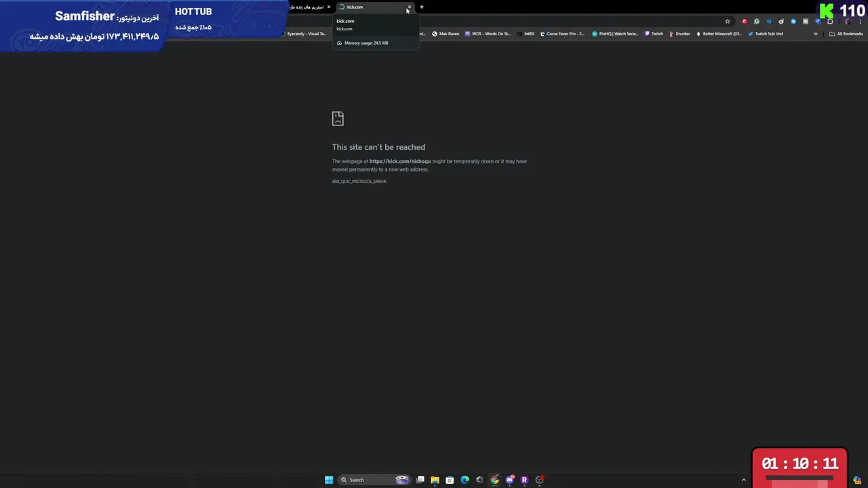Viewport: 868px width, 488px height.
Task: Open the Twitch bookmark
Action: click(654, 34)
